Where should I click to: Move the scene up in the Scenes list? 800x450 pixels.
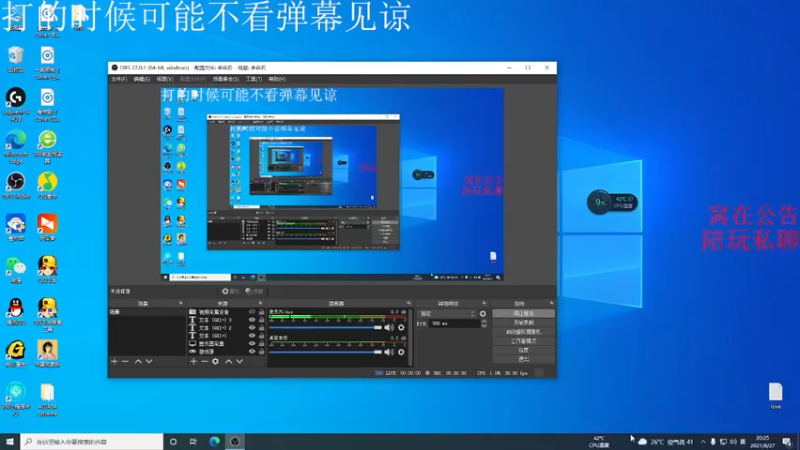click(138, 361)
